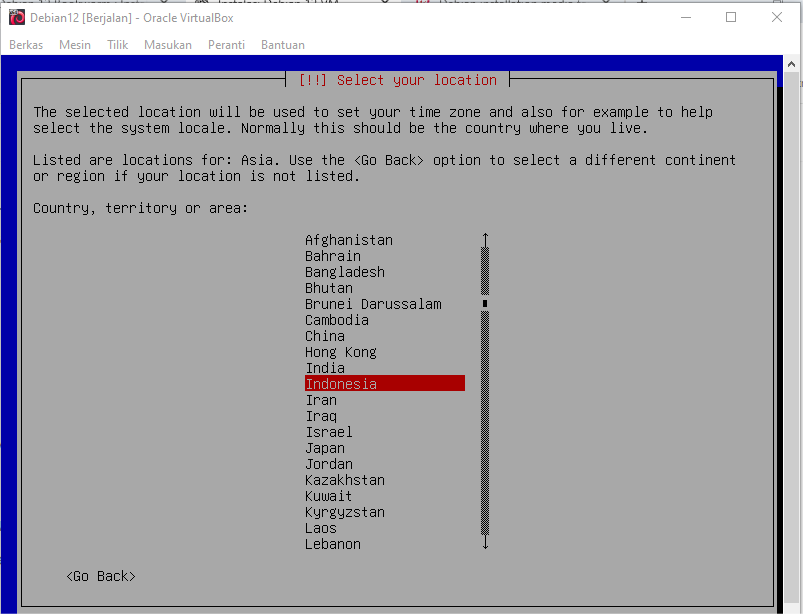Open the Bantuan menu
803x614 pixels.
pyautogui.click(x=282, y=45)
